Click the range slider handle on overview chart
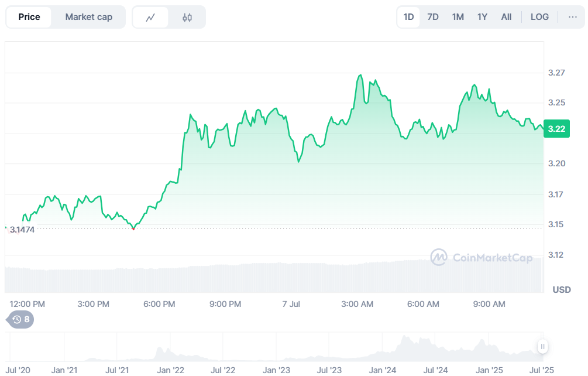Screen dimensions: 588x376 (x=543, y=347)
